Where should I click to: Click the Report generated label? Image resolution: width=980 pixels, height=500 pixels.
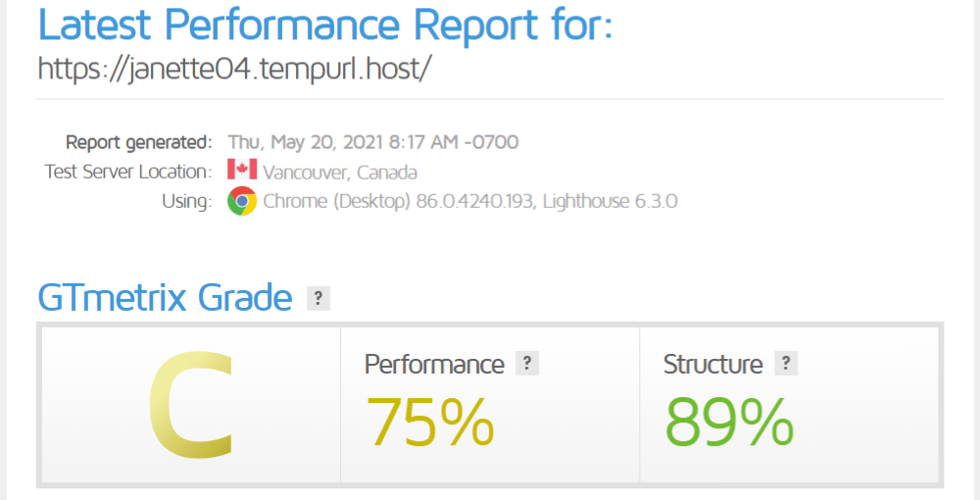(138, 142)
